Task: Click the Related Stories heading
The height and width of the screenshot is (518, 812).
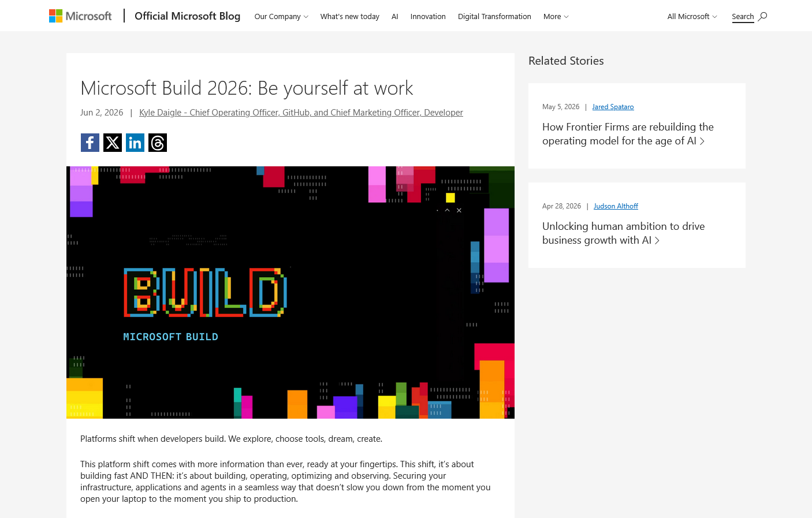Action: pyautogui.click(x=566, y=61)
